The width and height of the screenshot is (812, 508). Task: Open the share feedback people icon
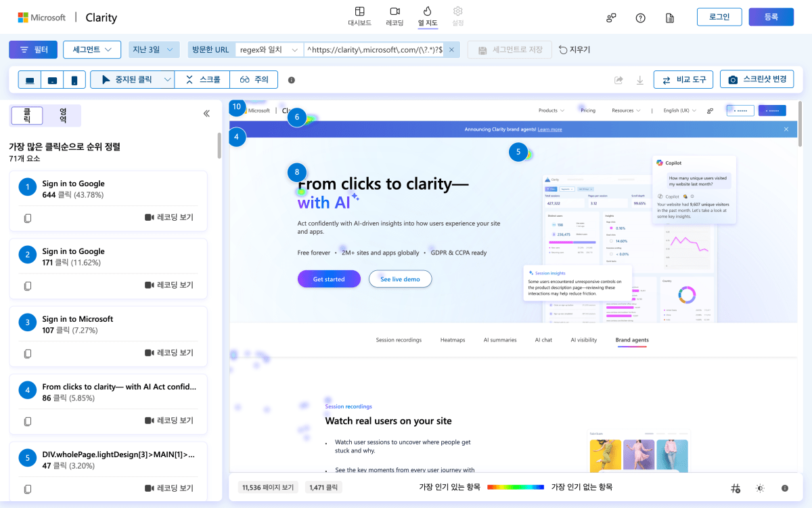(611, 18)
